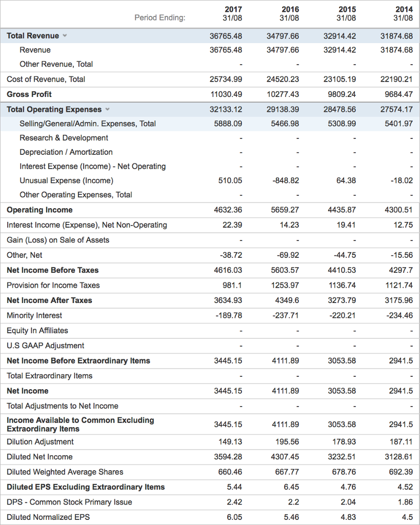The width and height of the screenshot is (420, 525).
Task: Click the Total Operating Expenses expander arrow
Action: tap(107, 109)
